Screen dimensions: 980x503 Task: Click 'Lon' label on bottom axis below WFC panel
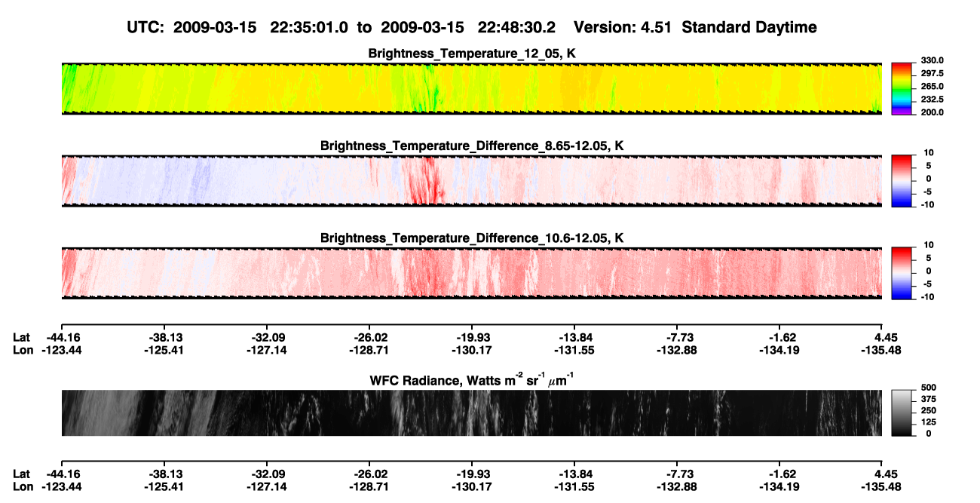pos(23,486)
